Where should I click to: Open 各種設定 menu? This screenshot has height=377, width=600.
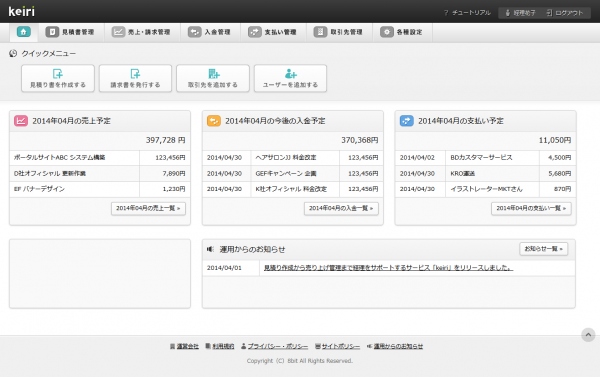(403, 32)
